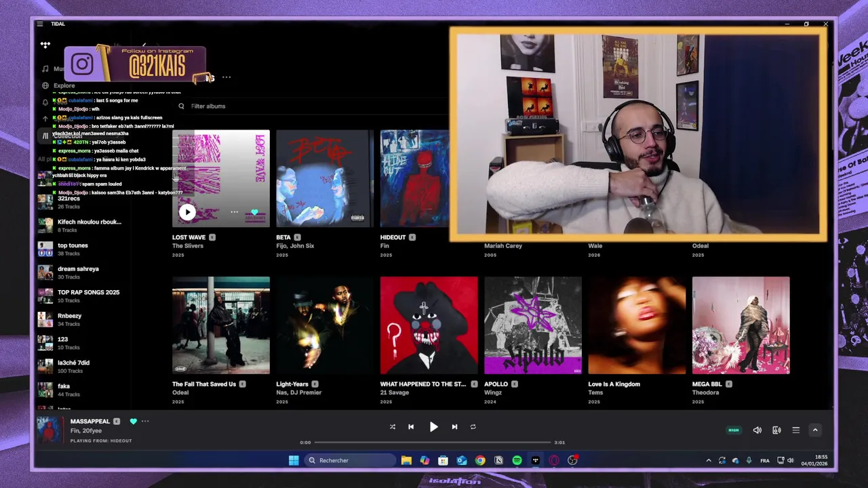Open The Fall That Saved Us cover
The image size is (868, 488).
point(221,325)
